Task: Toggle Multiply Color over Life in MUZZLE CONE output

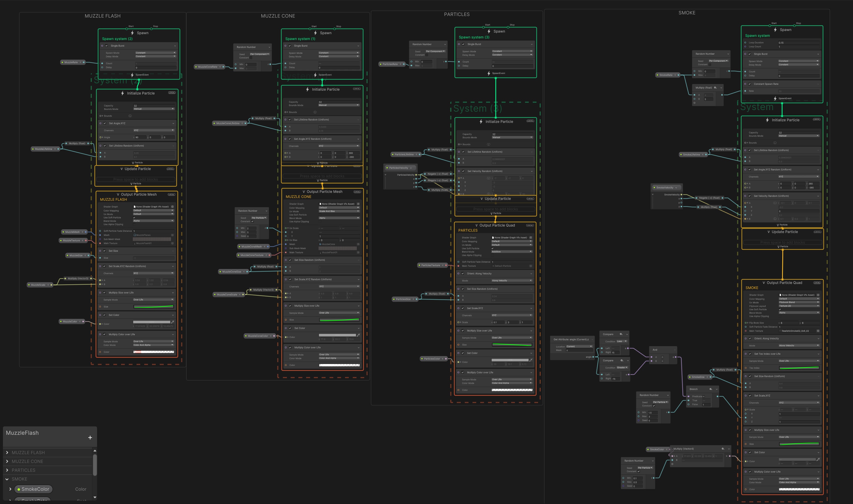Action: 290,347
